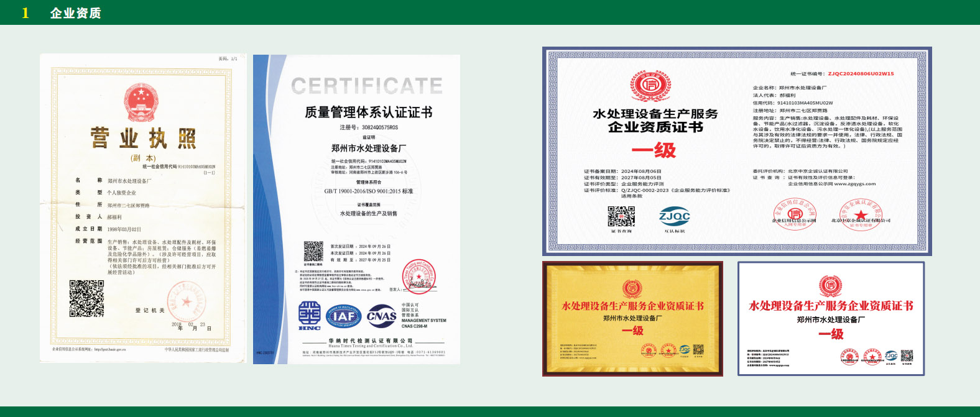Click the ZJQC logo on the white plaque
The image size is (980, 417).
pyautogui.click(x=891, y=356)
